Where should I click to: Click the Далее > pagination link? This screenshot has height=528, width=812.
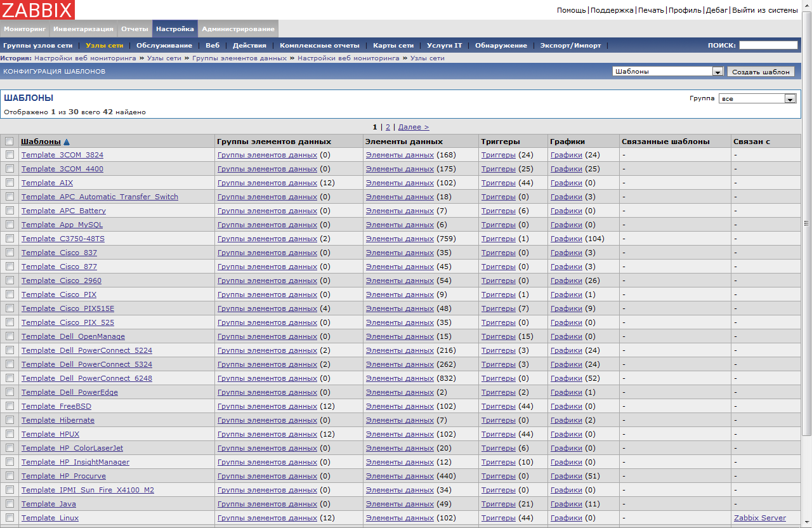[413, 127]
